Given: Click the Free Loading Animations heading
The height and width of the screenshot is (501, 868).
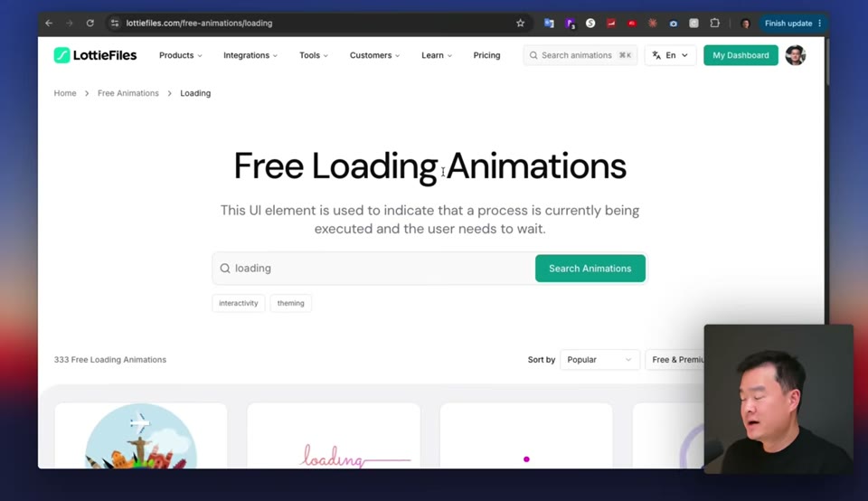Looking at the screenshot, I should click(x=429, y=166).
